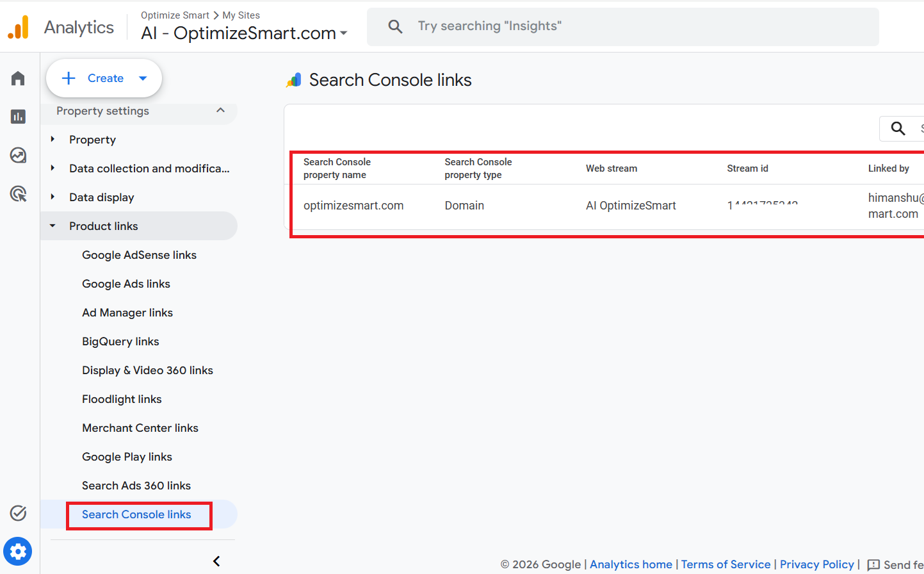Screen dimensions: 924x574
Task: Collapse the Property settings section
Action: 221,110
